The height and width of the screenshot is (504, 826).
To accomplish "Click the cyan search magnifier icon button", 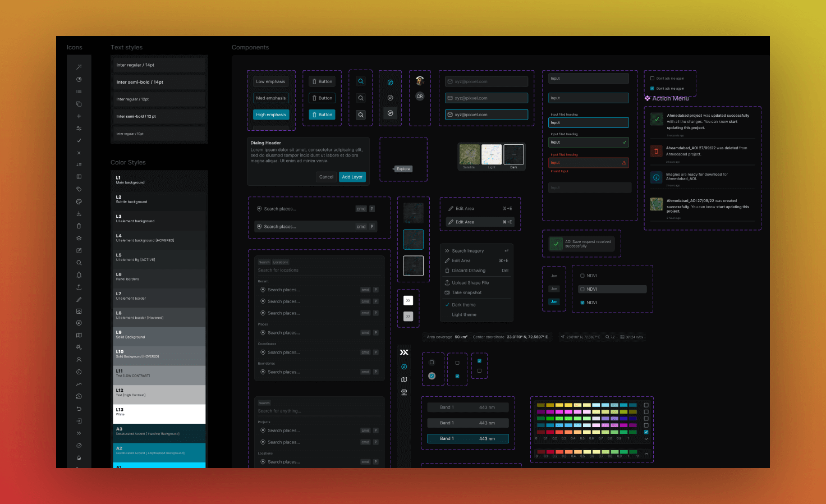I will (x=361, y=81).
